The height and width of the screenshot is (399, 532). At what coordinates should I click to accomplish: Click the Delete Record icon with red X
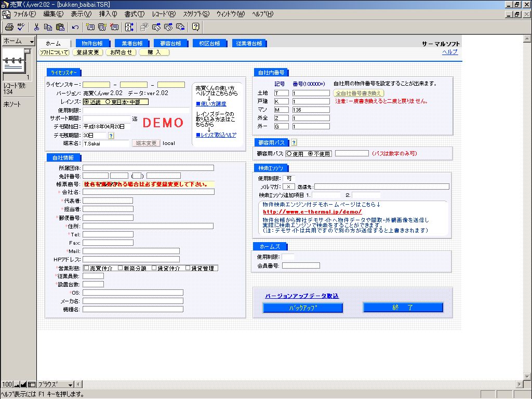click(114, 27)
